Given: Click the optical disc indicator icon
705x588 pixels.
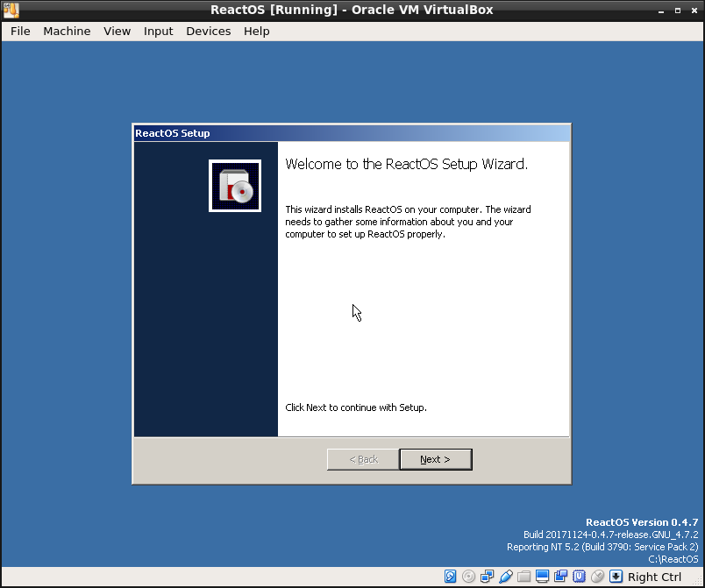Looking at the screenshot, I should [468, 577].
